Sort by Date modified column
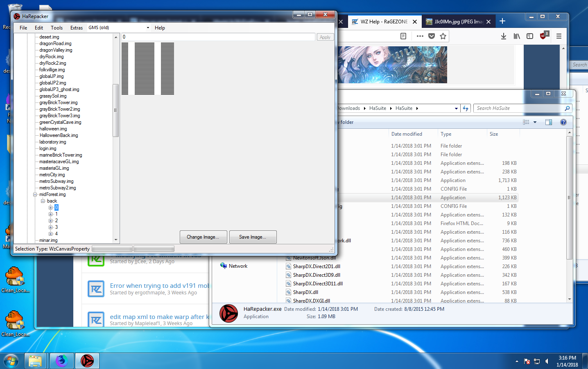Viewport: 588px width, 369px height. point(413,134)
